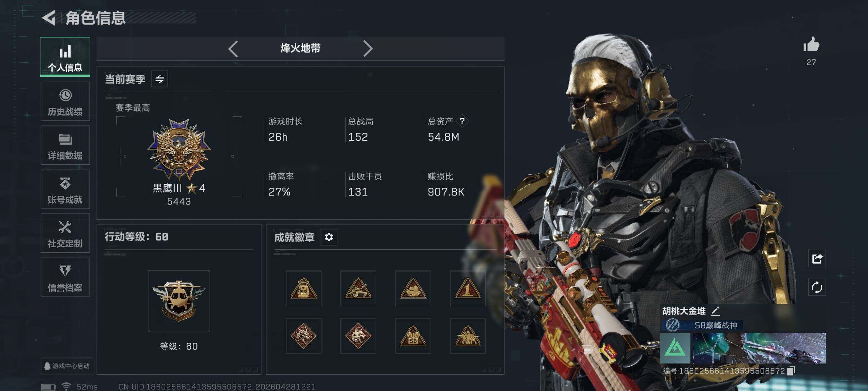The image size is (868, 391).
Task: Switch to next mode with right chevron
Action: click(367, 49)
